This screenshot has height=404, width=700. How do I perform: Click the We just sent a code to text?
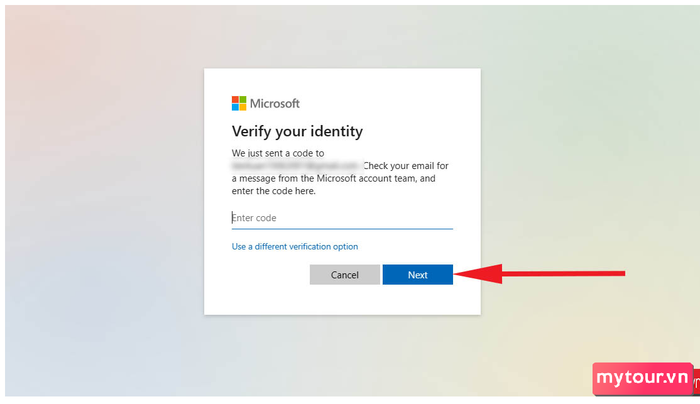[278, 153]
